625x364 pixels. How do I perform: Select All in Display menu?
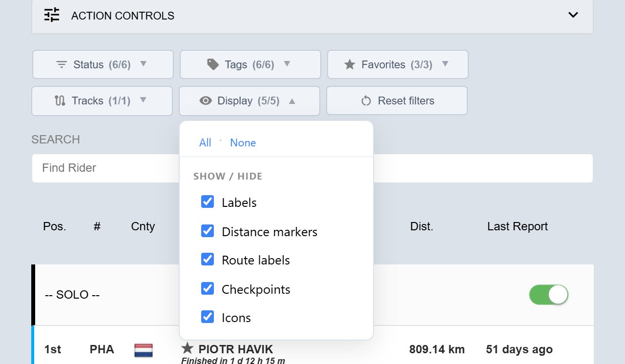tap(205, 142)
